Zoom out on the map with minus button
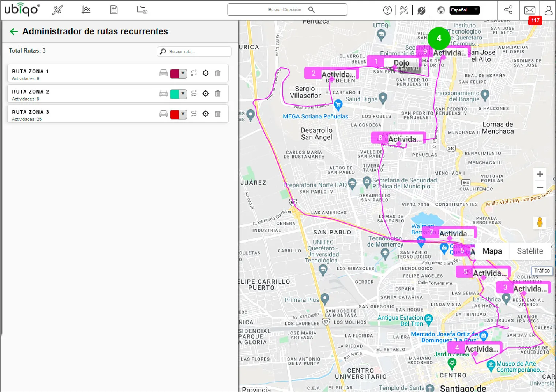This screenshot has height=392, width=556. [x=540, y=188]
